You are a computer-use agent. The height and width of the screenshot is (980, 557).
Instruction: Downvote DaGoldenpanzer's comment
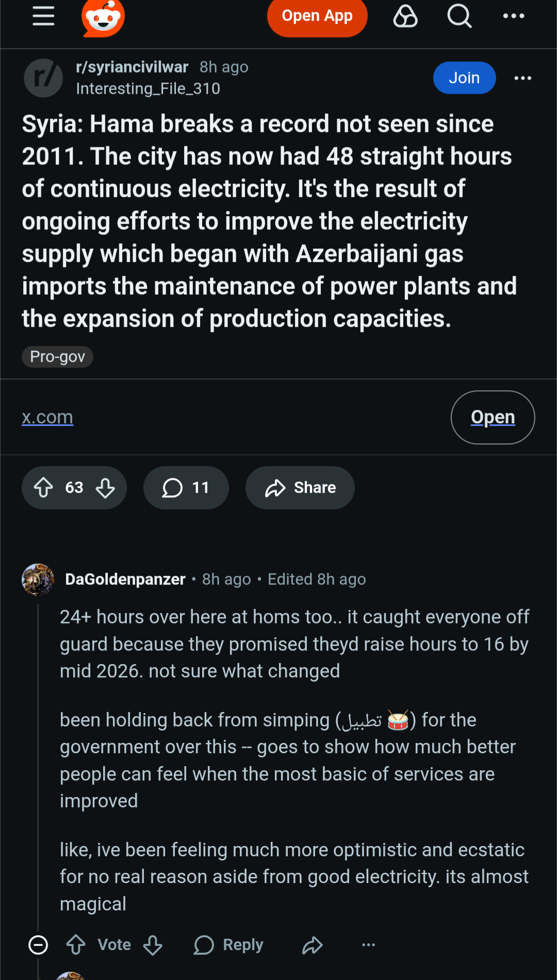153,945
